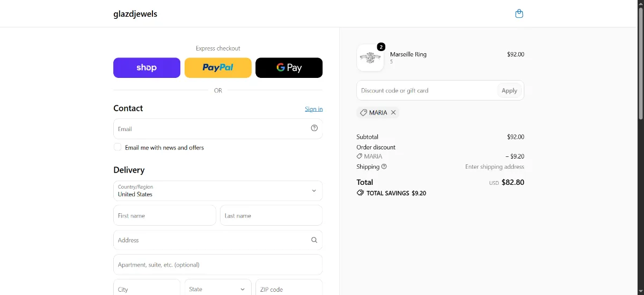Remove the MARIA discount code
This screenshot has width=644, height=295.
pos(393,112)
